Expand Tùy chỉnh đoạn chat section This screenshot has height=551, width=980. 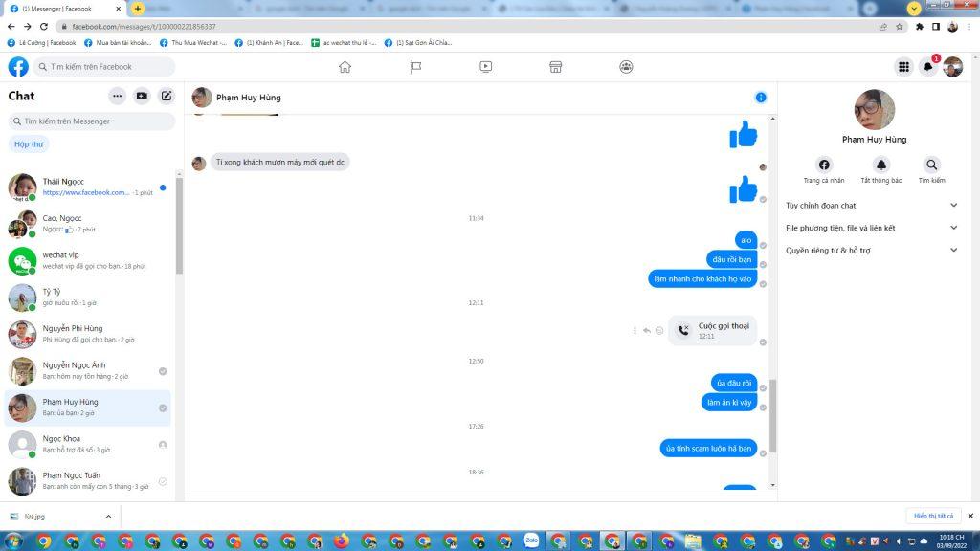[953, 205]
